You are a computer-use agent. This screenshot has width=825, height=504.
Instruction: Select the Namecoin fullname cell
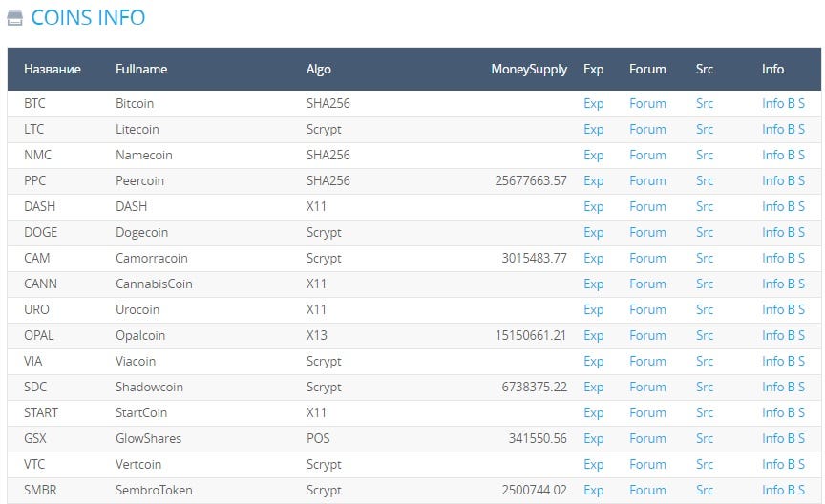pyautogui.click(x=143, y=156)
